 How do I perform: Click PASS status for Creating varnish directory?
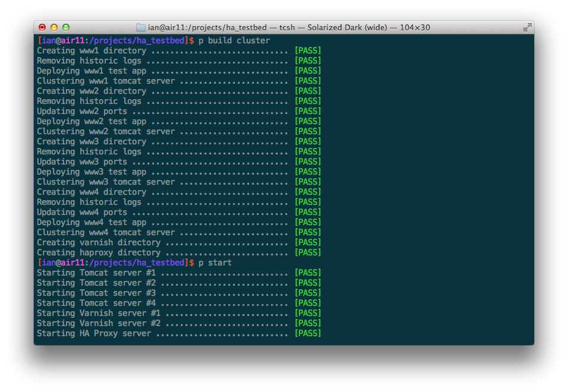(x=308, y=242)
